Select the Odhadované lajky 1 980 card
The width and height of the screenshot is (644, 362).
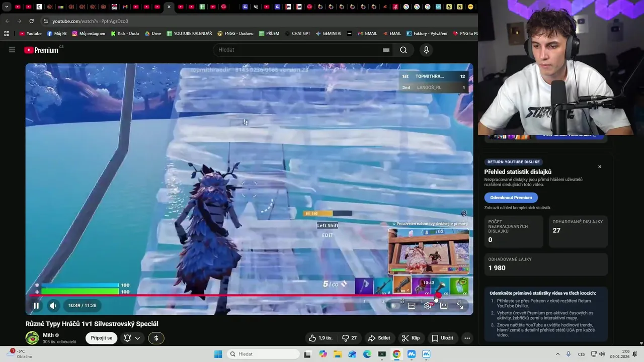(x=546, y=264)
